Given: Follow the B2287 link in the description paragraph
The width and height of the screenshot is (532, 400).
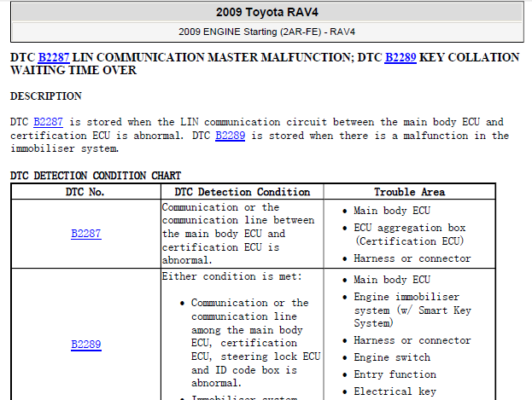Looking at the screenshot, I should click(x=48, y=122).
